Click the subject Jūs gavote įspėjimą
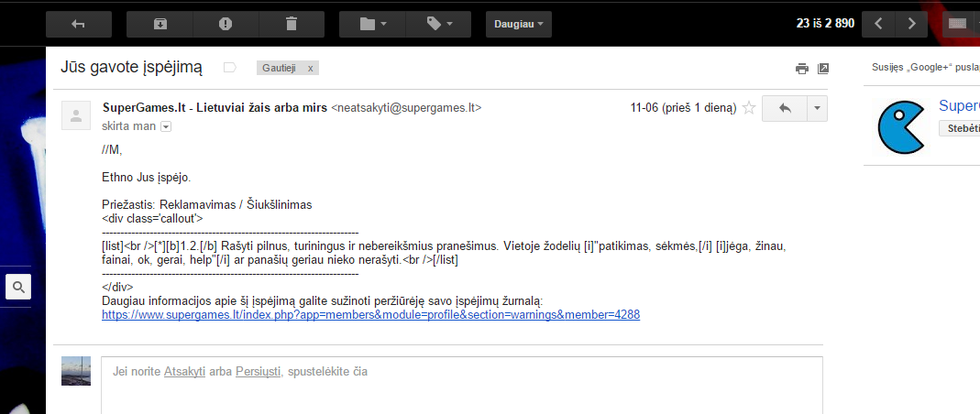The image size is (980, 414). pyautogui.click(x=131, y=68)
